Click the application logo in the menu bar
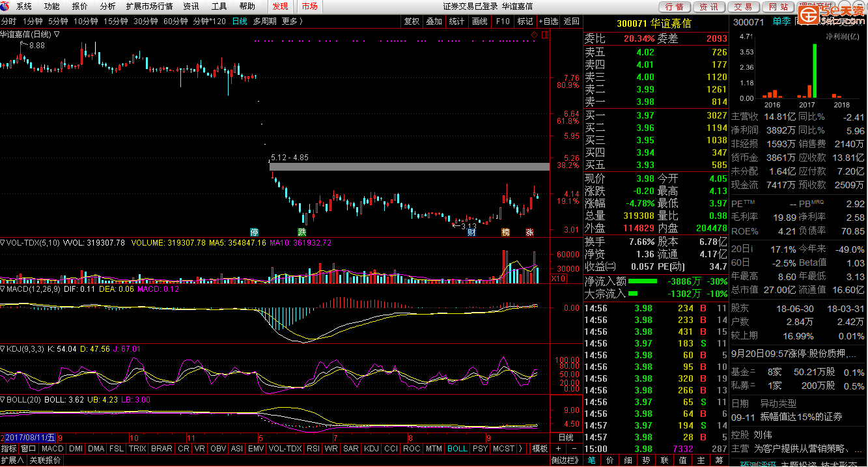 coord(6,6)
